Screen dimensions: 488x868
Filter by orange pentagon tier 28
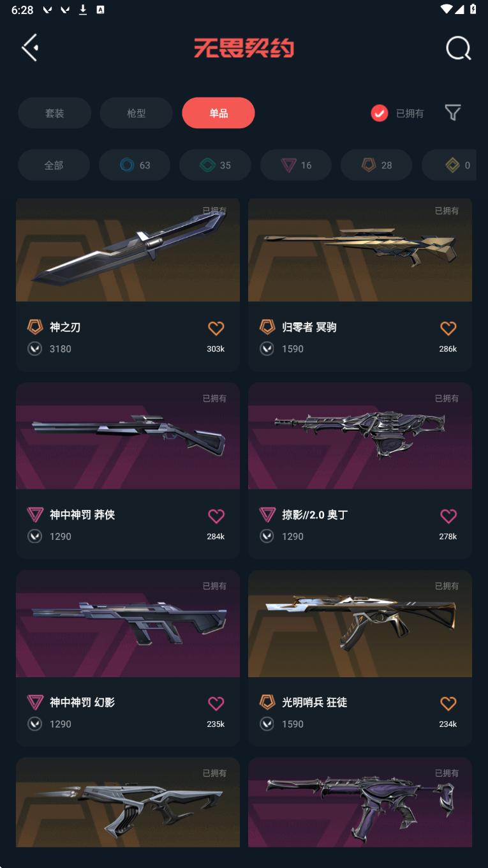click(x=376, y=165)
